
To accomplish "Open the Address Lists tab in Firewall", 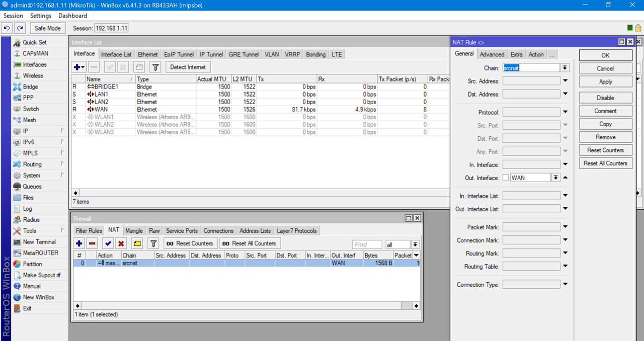I will [255, 231].
